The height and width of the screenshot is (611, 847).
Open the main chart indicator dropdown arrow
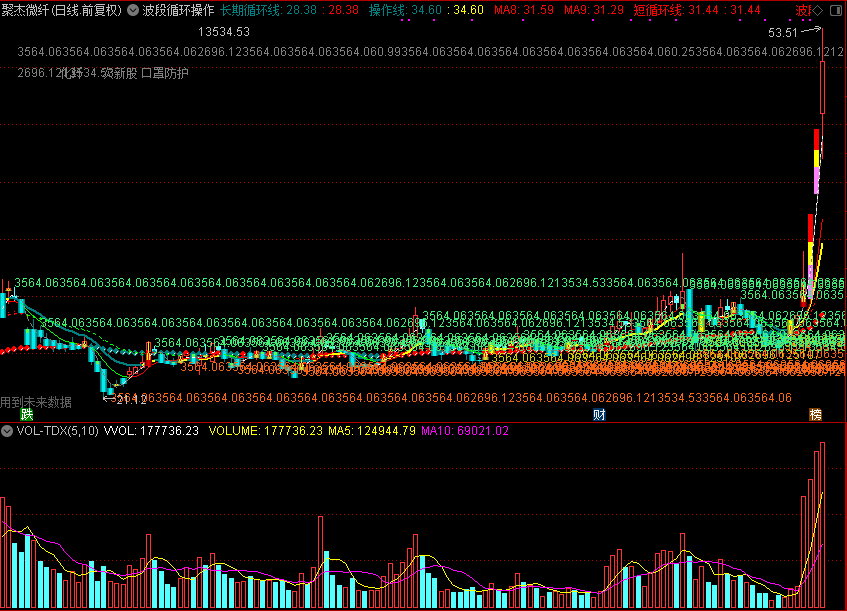[133, 10]
